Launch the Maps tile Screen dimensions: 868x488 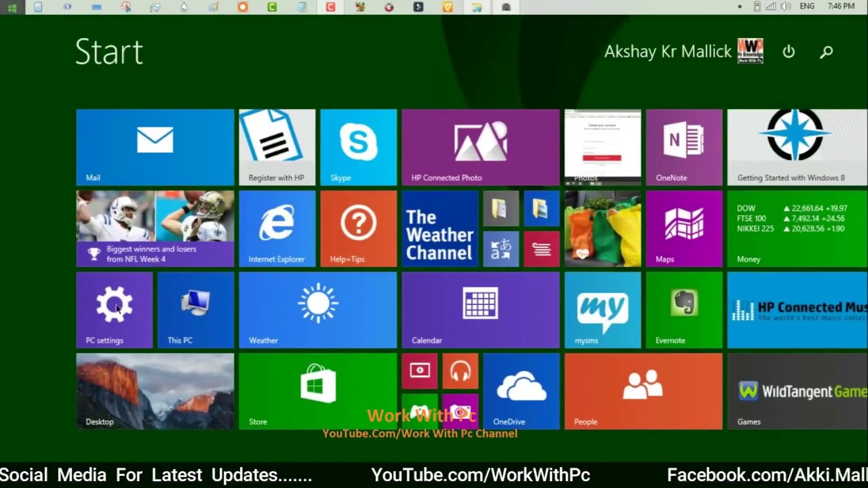click(684, 228)
